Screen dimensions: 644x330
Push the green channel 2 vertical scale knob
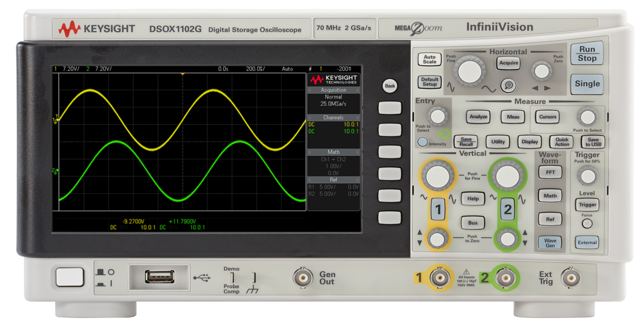tap(508, 176)
